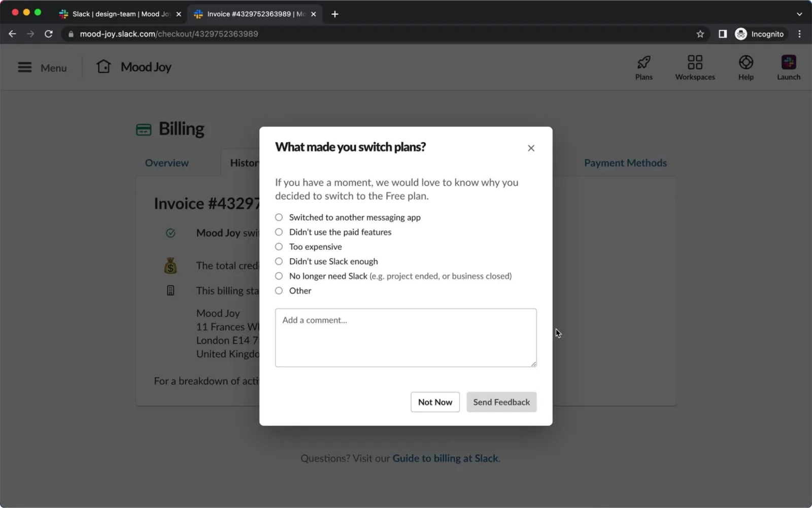Open 'Guide to billing at Slack' link
The image size is (812, 508).
coord(446,458)
